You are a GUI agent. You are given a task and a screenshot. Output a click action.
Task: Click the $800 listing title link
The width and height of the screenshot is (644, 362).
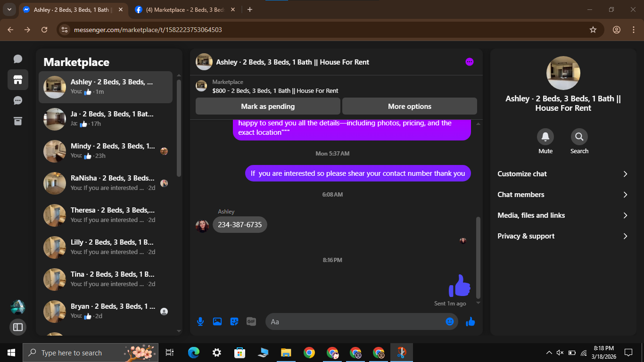pos(275,90)
